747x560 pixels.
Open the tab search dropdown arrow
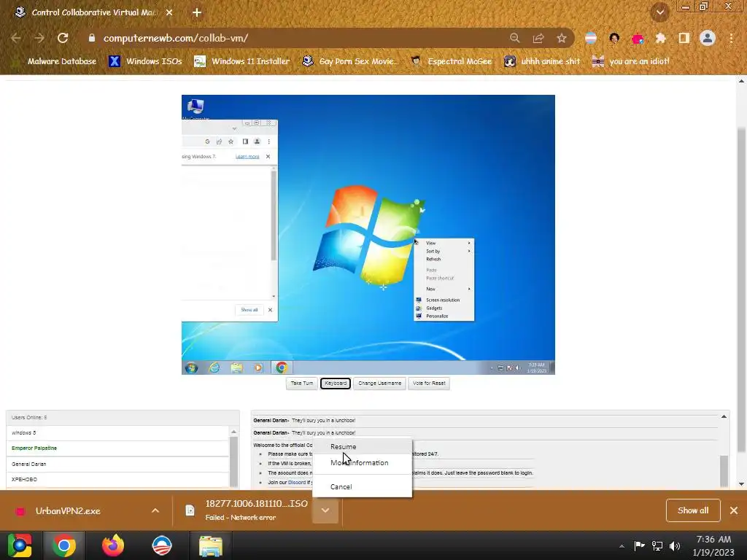tap(660, 13)
